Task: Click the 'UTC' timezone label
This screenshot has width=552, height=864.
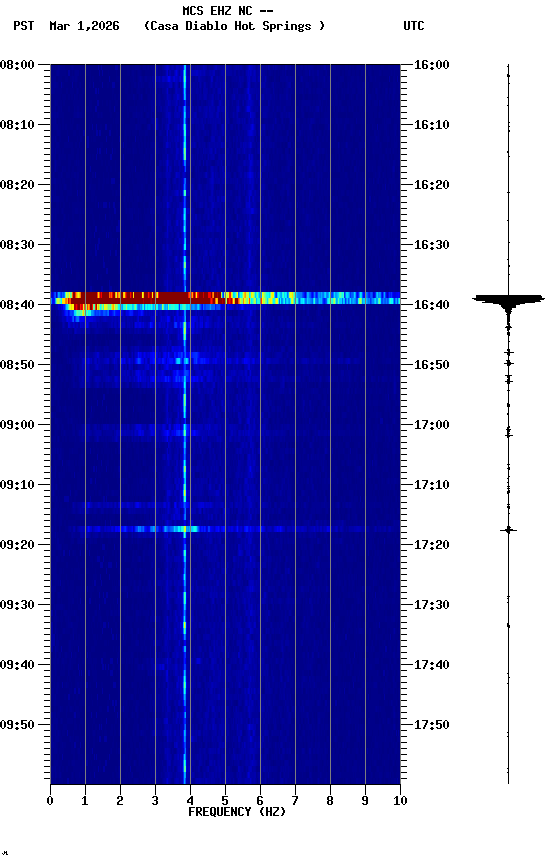Action: click(414, 26)
